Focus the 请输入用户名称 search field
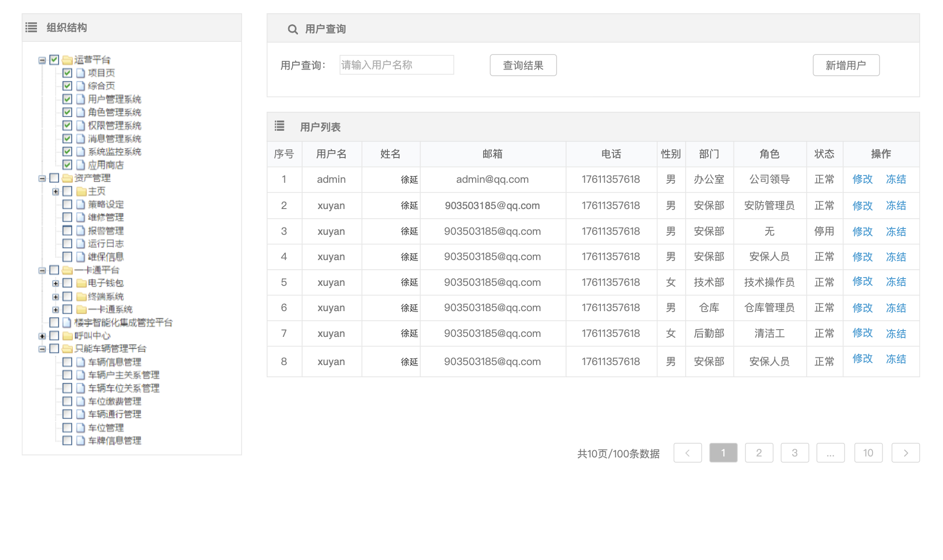 396,65
